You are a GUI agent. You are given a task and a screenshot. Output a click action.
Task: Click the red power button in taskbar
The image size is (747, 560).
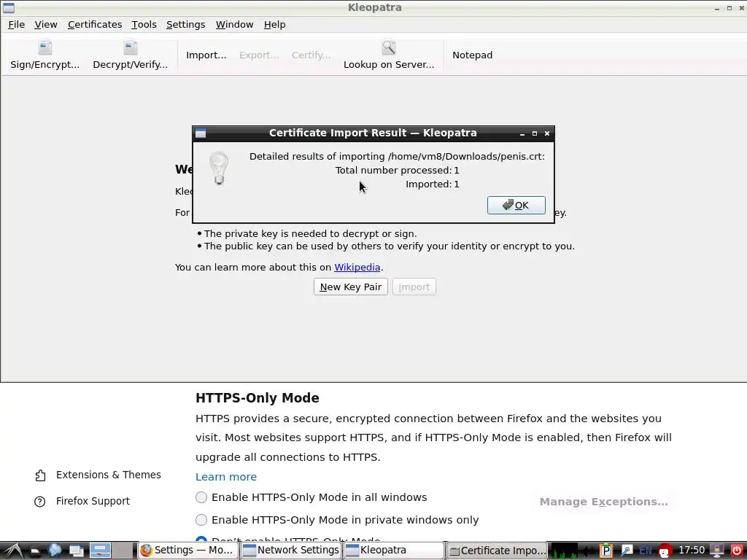pos(737,551)
